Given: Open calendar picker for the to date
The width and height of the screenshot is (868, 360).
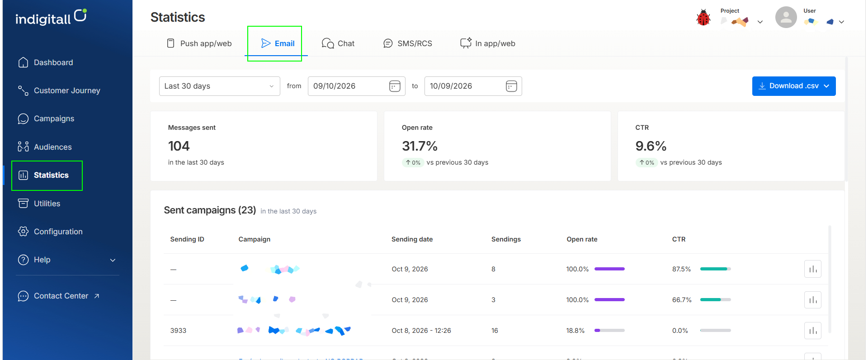Looking at the screenshot, I should pyautogui.click(x=511, y=86).
